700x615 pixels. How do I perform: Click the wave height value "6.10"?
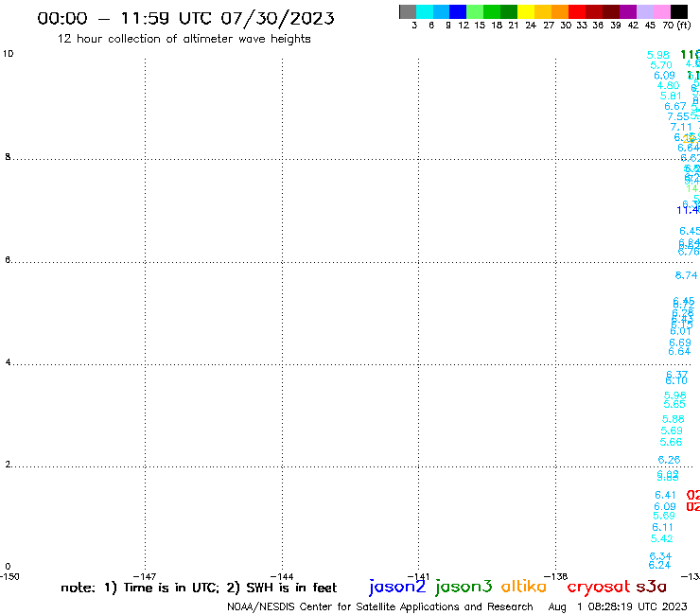(x=676, y=381)
